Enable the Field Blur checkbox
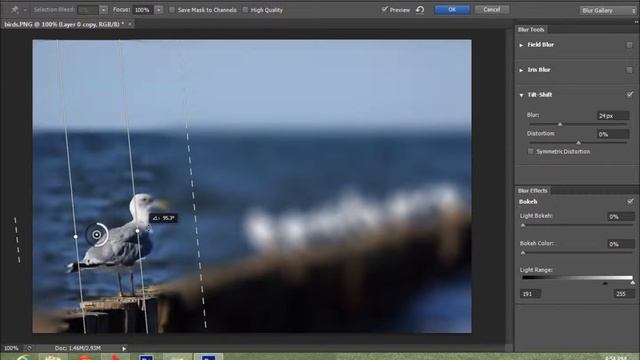640x360 pixels. (629, 45)
